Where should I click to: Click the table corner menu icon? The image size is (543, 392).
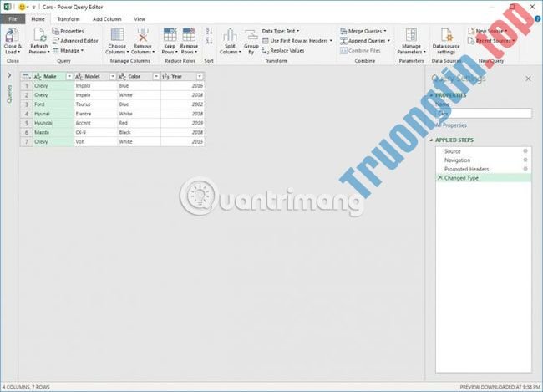coord(27,76)
